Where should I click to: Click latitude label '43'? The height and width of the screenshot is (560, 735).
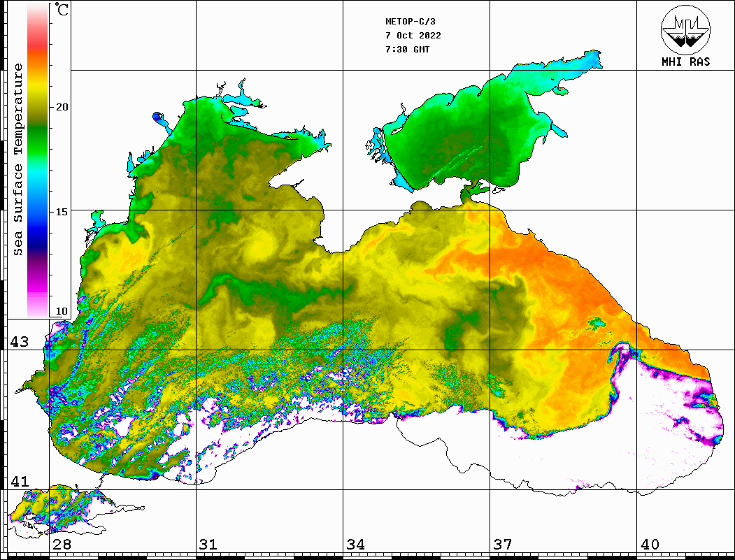click(20, 342)
